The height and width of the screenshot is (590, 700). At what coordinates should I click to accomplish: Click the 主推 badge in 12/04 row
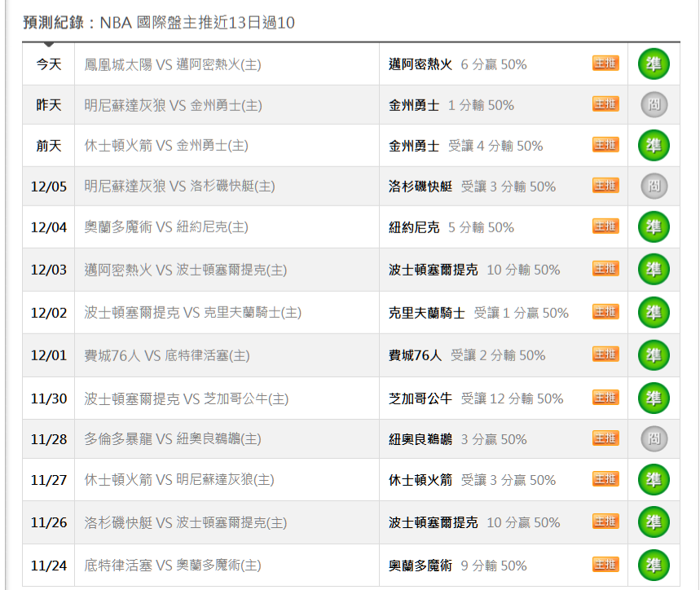tap(605, 227)
